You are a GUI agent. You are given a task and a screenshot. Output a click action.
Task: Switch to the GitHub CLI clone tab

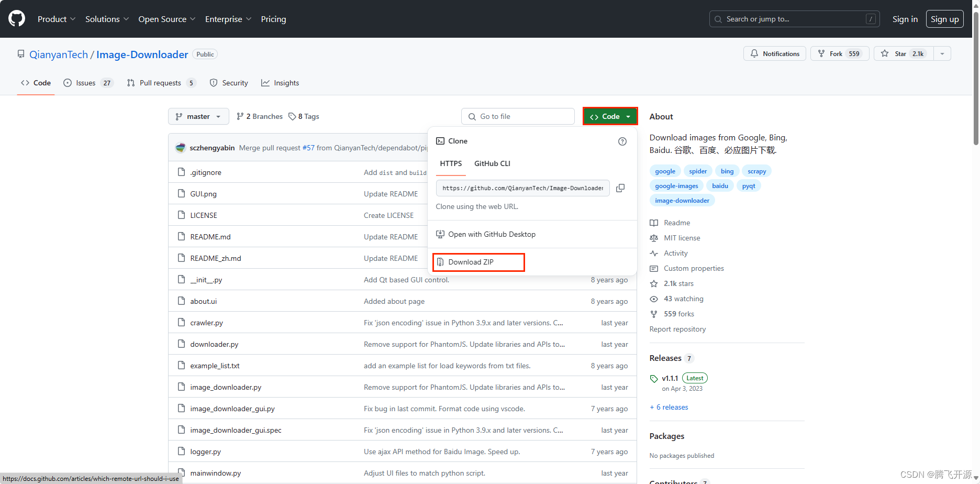click(492, 163)
